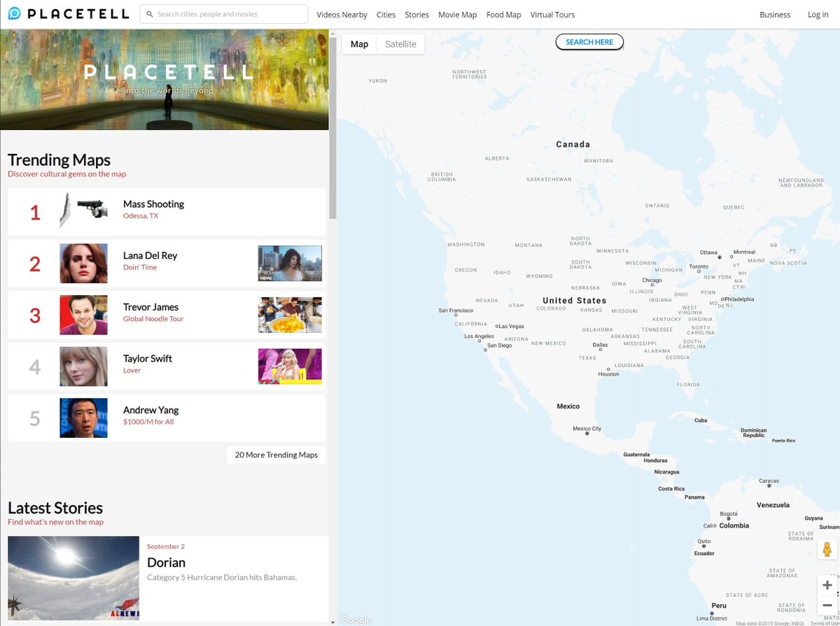Open Global Noodle Tour food thumbnail
The height and width of the screenshot is (626, 840).
click(290, 315)
